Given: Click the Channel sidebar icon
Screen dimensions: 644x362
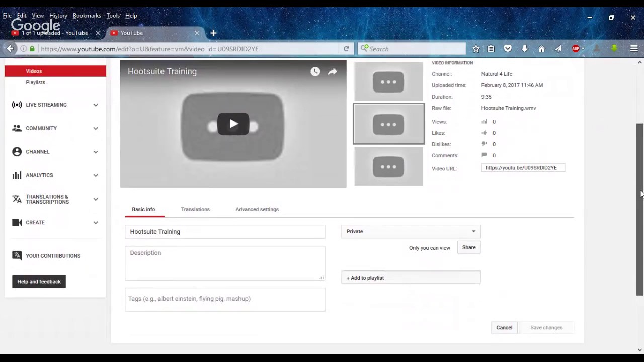Looking at the screenshot, I should tap(17, 152).
